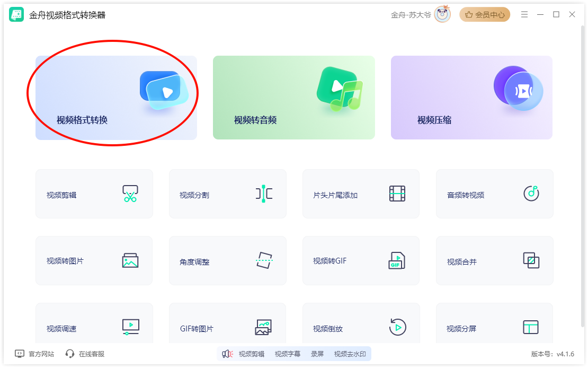Click the images icon for GIF转图片
This screenshot has width=588, height=368.
(263, 327)
